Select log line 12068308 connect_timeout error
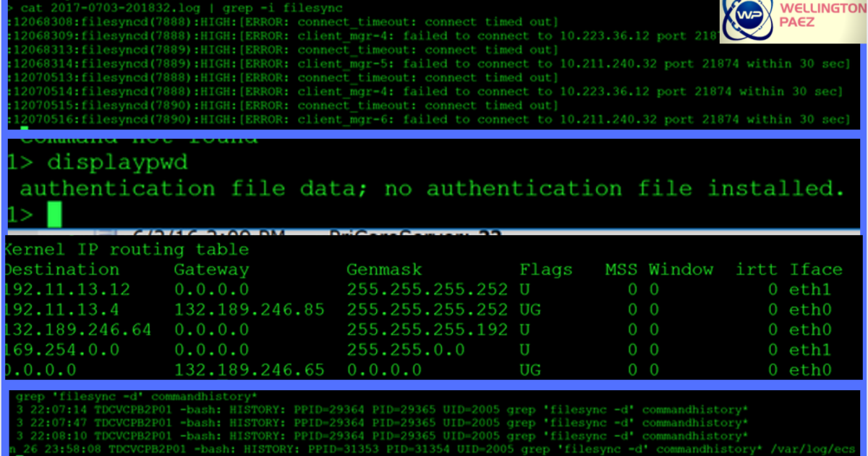This screenshot has height=456, width=868. [x=283, y=22]
